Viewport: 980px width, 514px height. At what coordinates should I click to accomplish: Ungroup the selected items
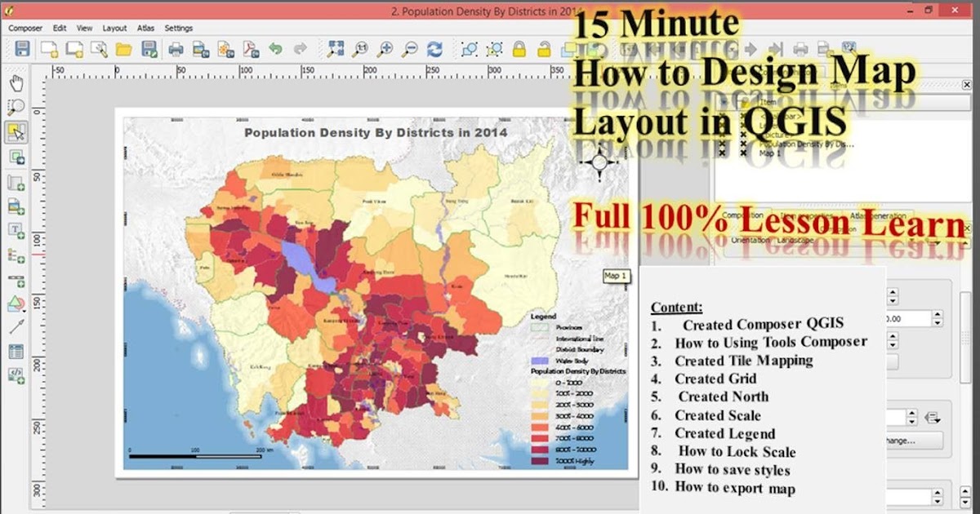pyautogui.click(x=494, y=49)
